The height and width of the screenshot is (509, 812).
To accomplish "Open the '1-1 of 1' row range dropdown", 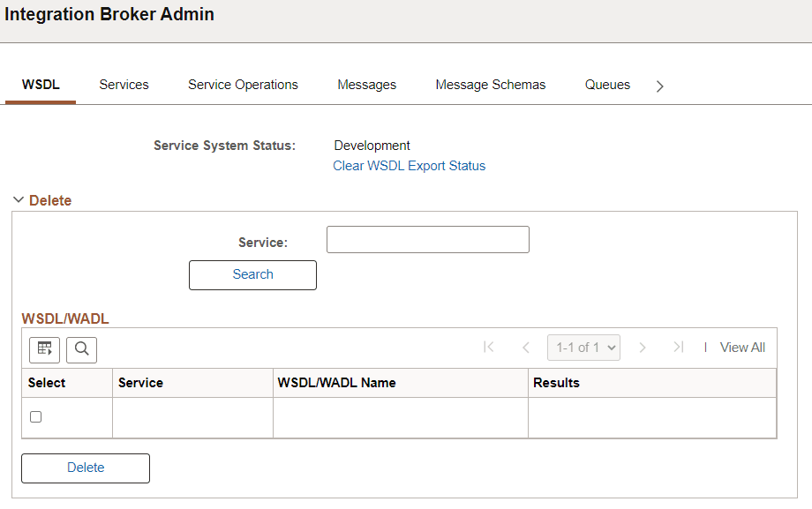I will pos(583,347).
